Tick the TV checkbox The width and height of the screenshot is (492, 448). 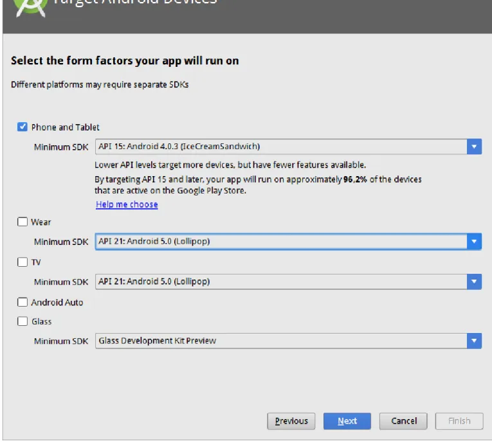click(x=23, y=262)
